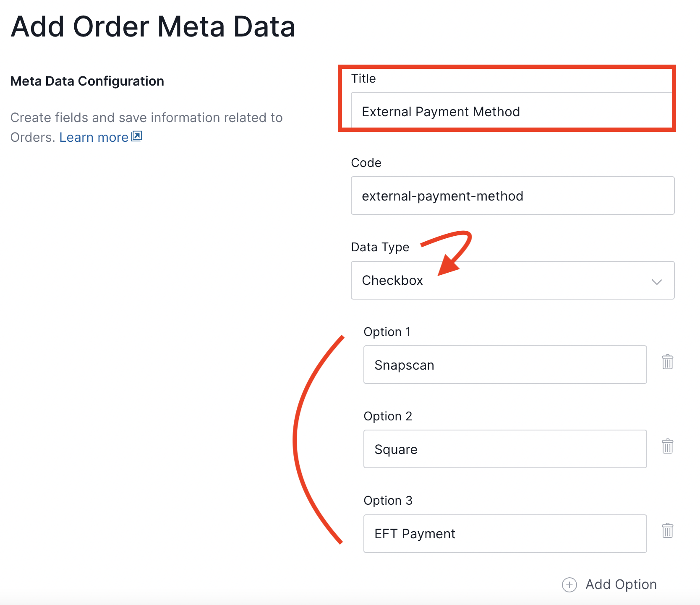Click the EFT Payment option input box

[x=504, y=533]
